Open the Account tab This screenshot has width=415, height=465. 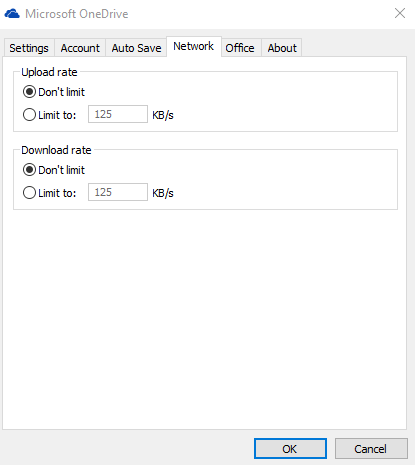click(80, 48)
